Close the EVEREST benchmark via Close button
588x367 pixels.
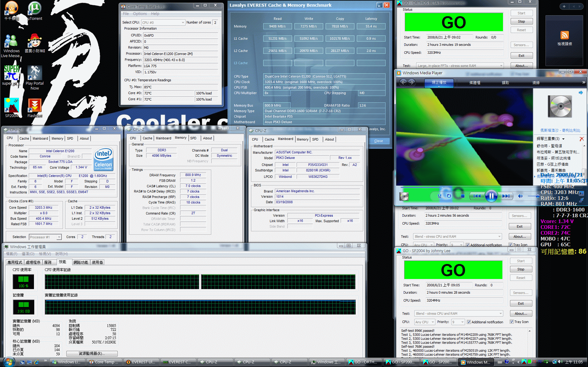point(378,141)
